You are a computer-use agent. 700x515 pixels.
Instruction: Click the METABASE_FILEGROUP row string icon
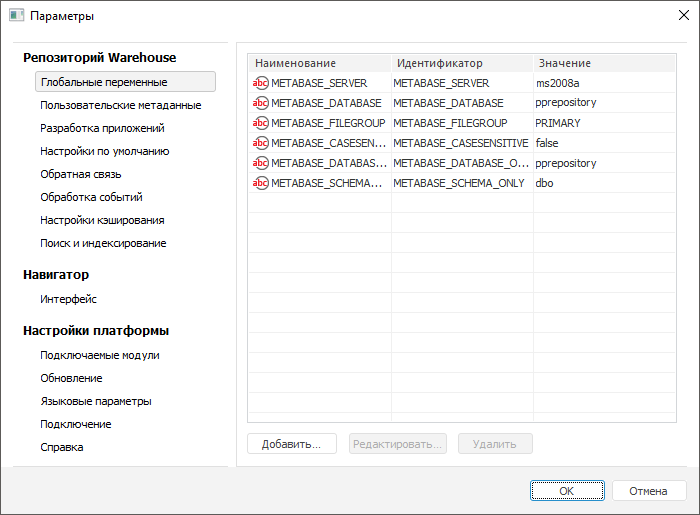point(260,123)
